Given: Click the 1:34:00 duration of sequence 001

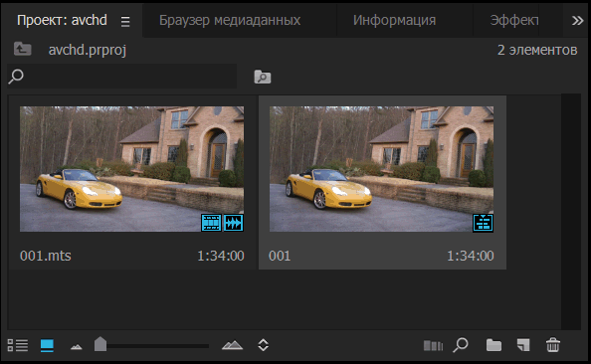Looking at the screenshot, I should 471,256.
